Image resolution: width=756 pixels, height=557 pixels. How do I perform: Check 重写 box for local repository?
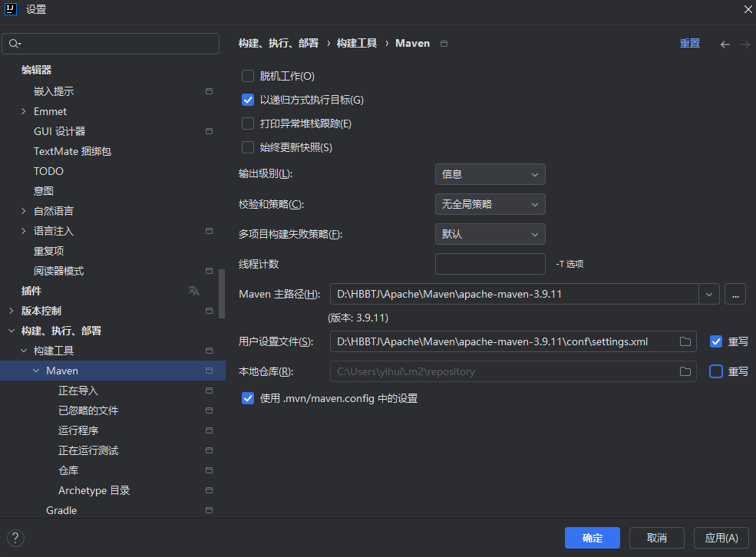click(716, 371)
